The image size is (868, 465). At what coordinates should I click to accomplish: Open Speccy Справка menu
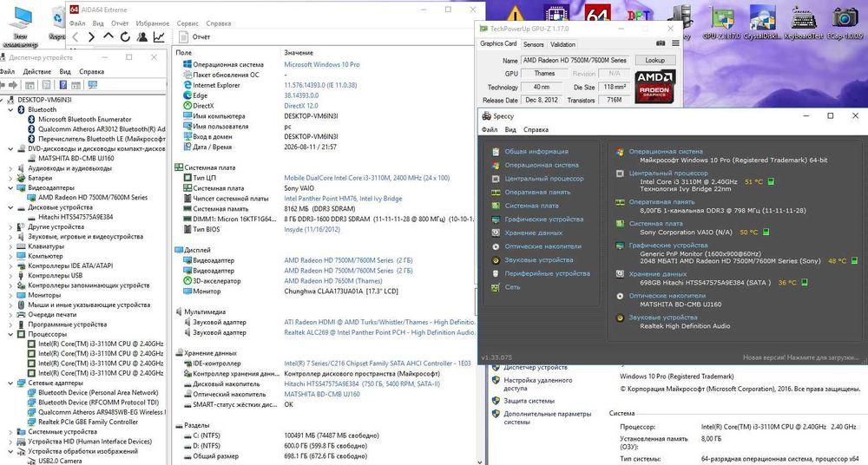(x=536, y=129)
